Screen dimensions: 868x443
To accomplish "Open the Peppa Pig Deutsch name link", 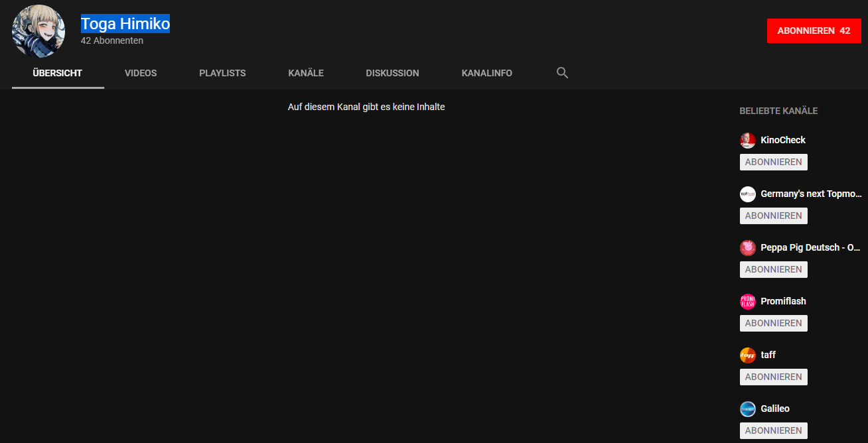I will (x=811, y=247).
